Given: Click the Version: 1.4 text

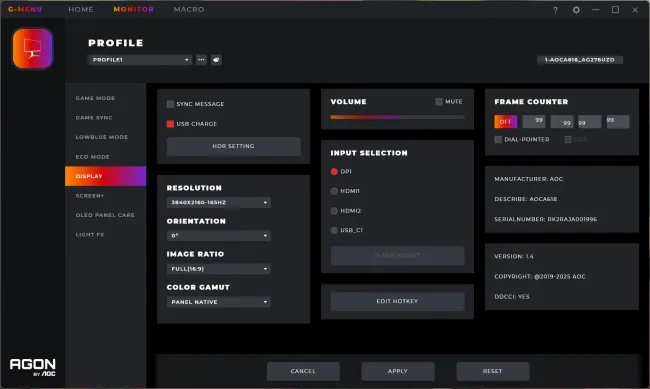Looking at the screenshot, I should 514,256.
